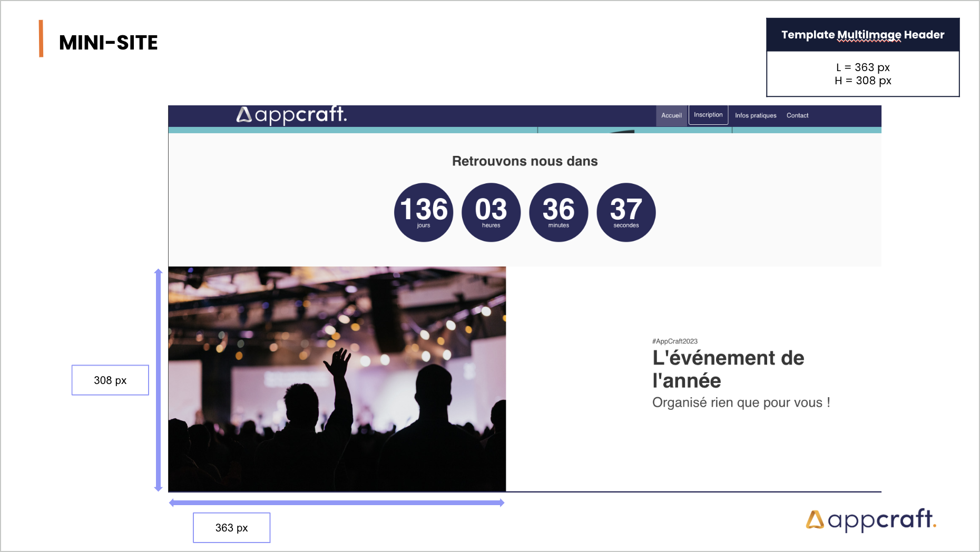Click the MINI-SITE slide title
This screenshot has height=552, width=980.
point(108,43)
